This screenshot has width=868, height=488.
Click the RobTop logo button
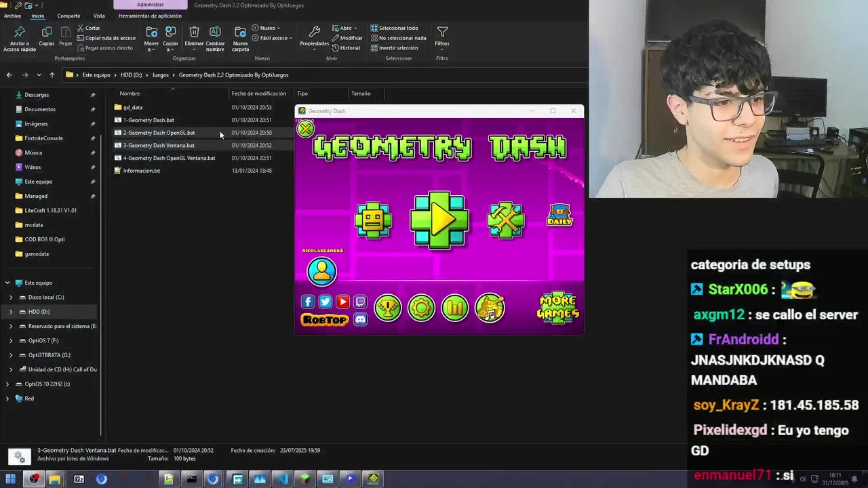325,320
